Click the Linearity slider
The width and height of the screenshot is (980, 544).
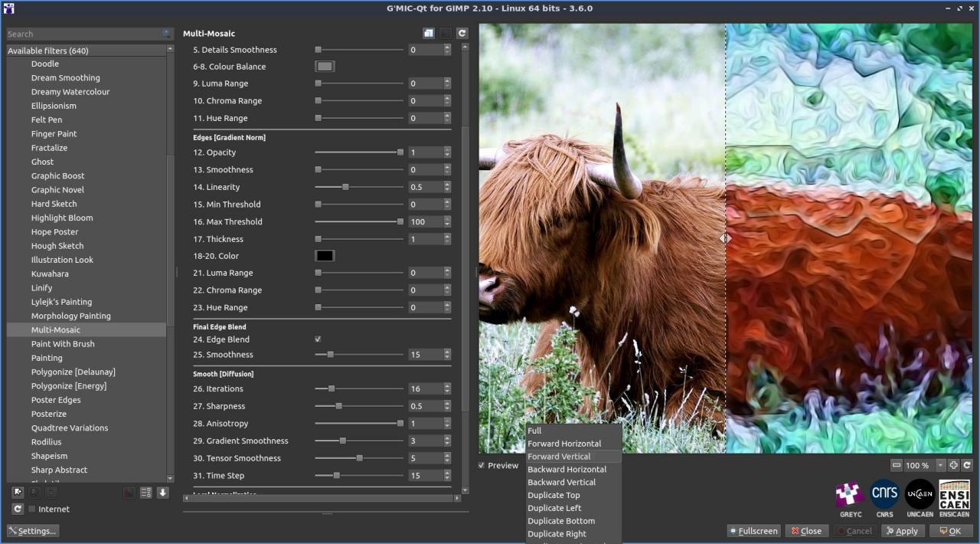tap(359, 187)
